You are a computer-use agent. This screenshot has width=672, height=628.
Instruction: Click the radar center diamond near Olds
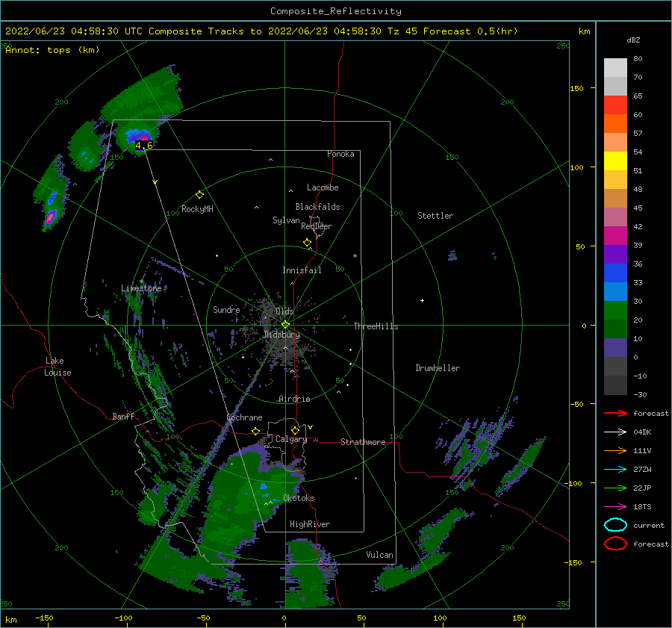coord(285,325)
